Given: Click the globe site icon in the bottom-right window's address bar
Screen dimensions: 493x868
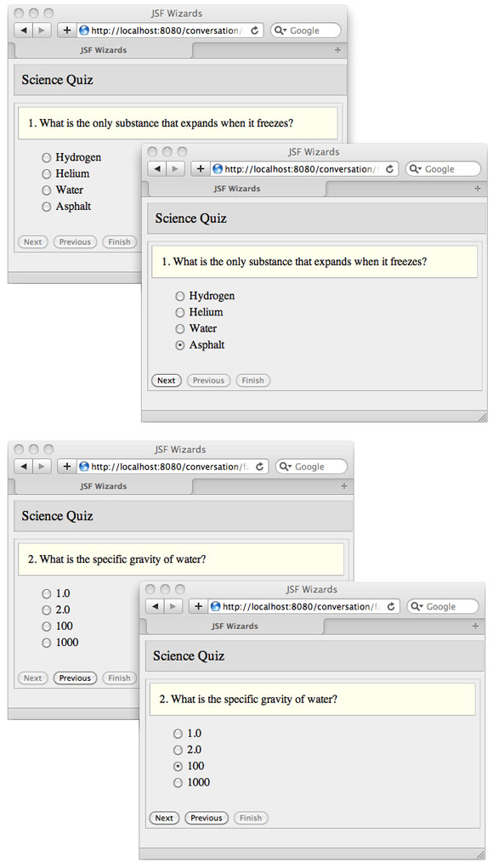Looking at the screenshot, I should [215, 606].
